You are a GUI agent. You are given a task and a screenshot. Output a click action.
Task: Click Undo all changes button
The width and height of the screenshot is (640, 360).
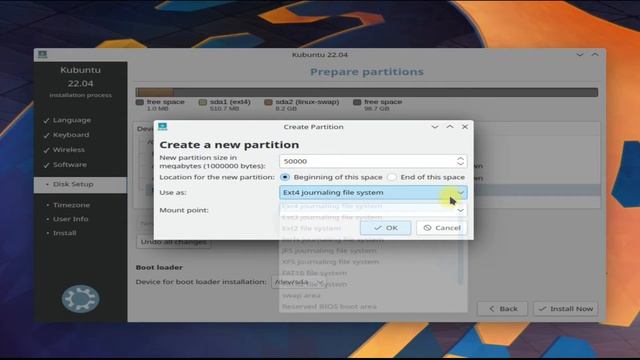point(173,242)
